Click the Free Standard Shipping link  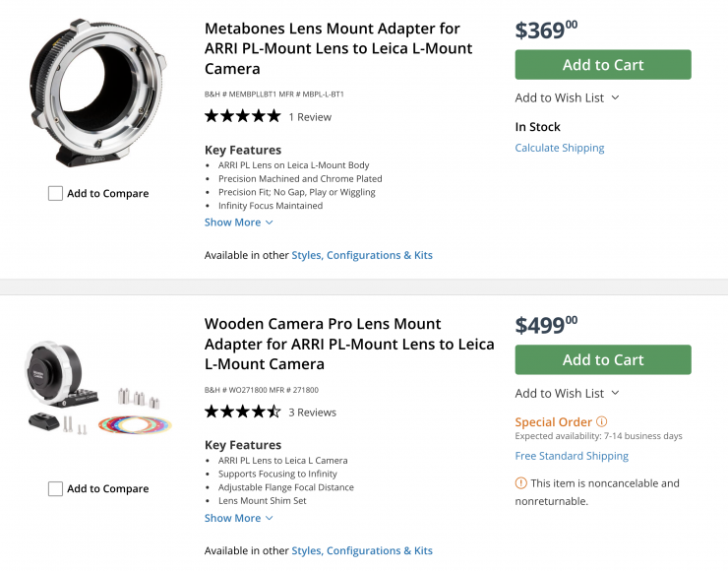pyautogui.click(x=571, y=456)
